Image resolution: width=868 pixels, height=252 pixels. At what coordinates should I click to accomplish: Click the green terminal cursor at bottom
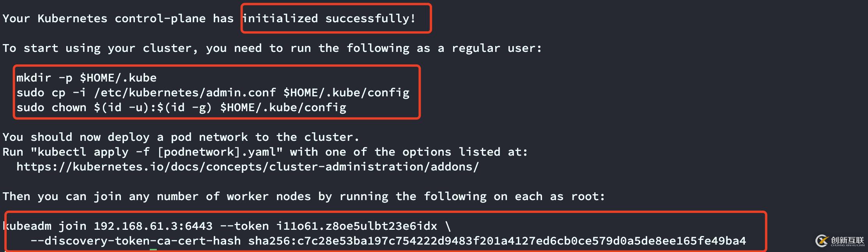153,250
